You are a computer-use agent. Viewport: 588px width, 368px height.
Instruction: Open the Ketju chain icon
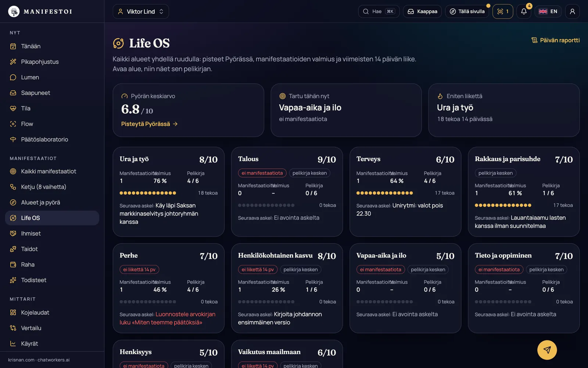click(x=13, y=187)
